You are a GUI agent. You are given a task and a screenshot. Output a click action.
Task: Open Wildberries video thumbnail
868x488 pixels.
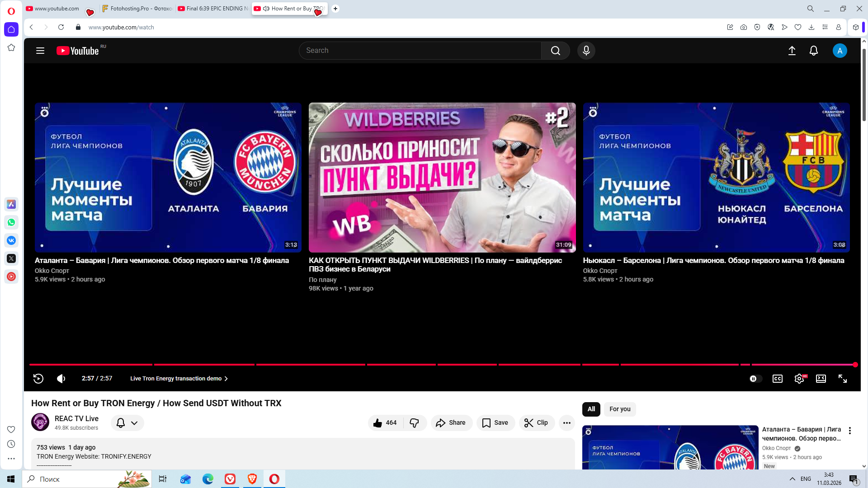pos(442,178)
